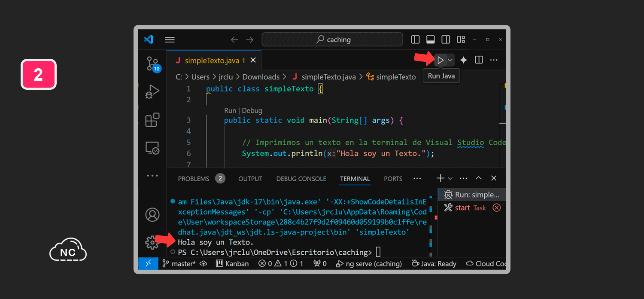The width and height of the screenshot is (644, 299).
Task: Click the Cloud Code status bar item
Action: (485, 264)
